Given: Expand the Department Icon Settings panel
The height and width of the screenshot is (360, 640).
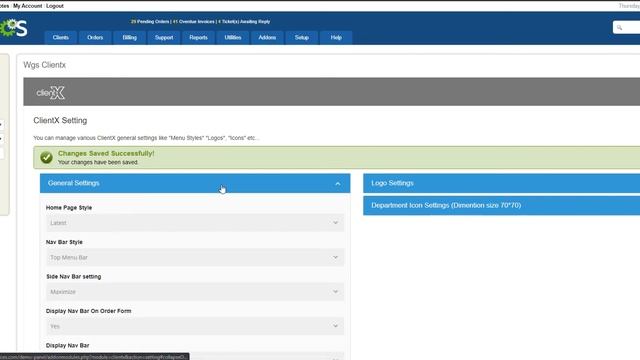Looking at the screenshot, I should click(x=502, y=205).
